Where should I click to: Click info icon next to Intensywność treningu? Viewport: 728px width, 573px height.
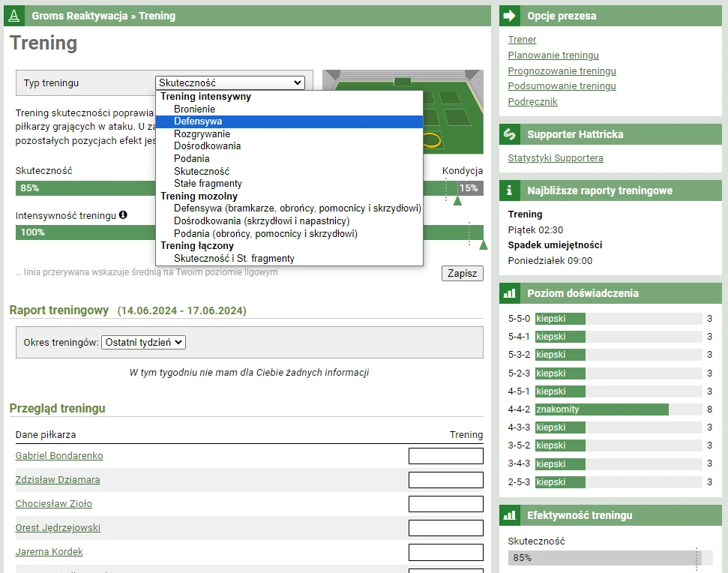[x=123, y=215]
